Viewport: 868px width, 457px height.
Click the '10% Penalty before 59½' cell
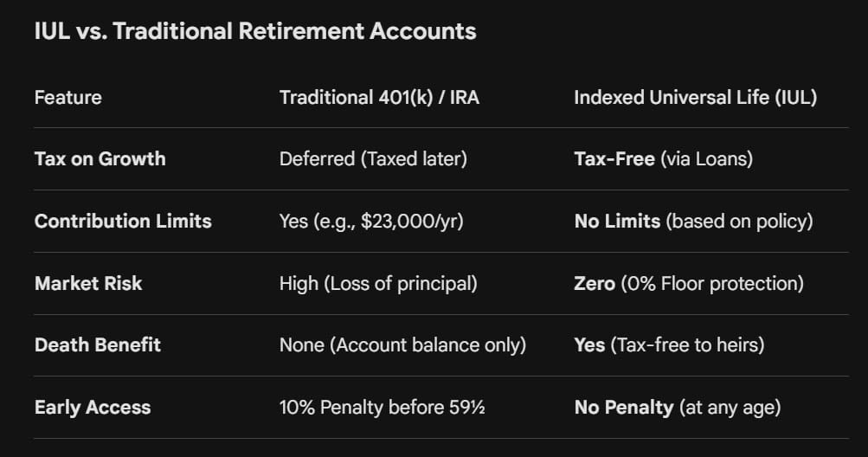[x=382, y=408]
